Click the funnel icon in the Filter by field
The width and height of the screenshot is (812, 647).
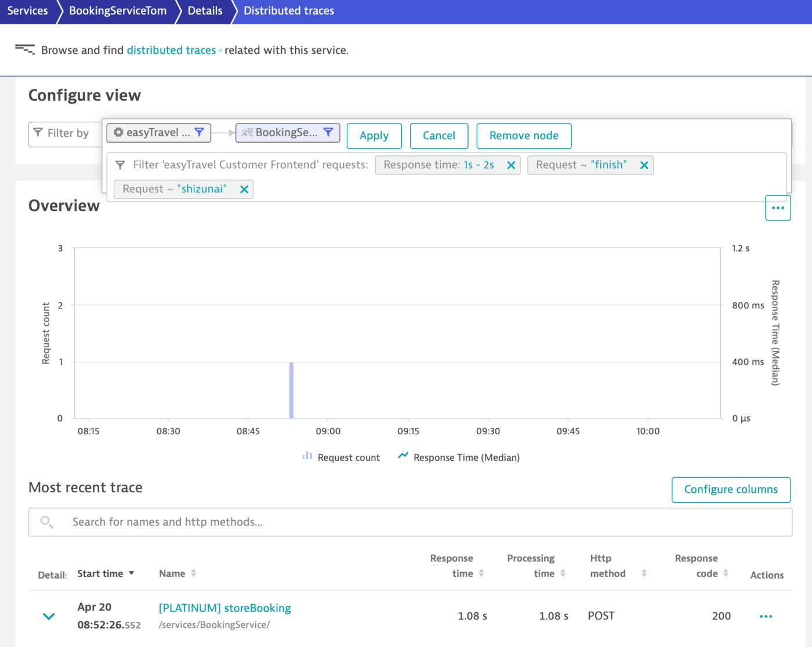click(38, 133)
